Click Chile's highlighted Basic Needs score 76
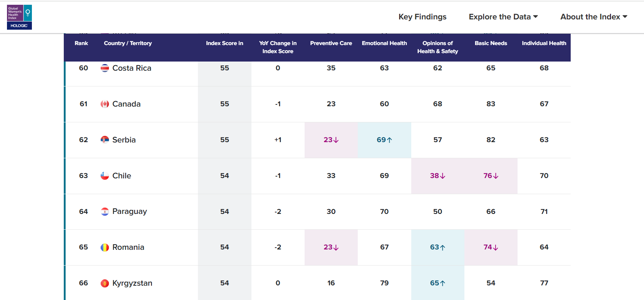644x300 pixels. [x=490, y=176]
